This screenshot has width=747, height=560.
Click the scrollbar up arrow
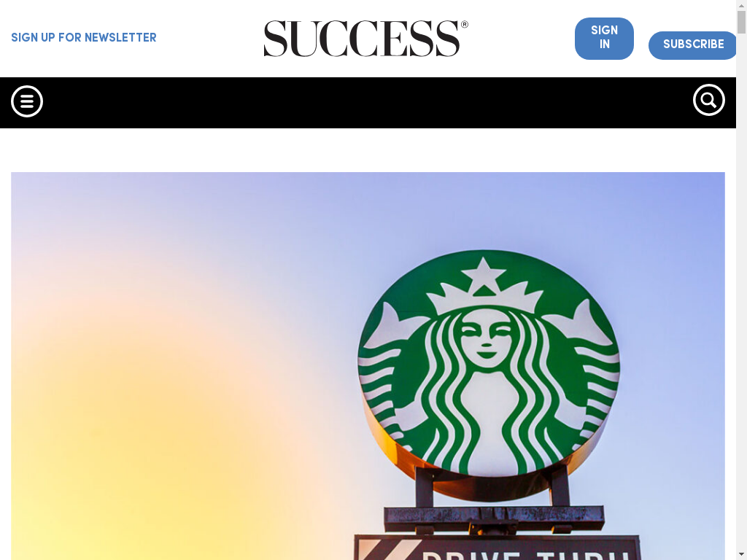point(741,4)
